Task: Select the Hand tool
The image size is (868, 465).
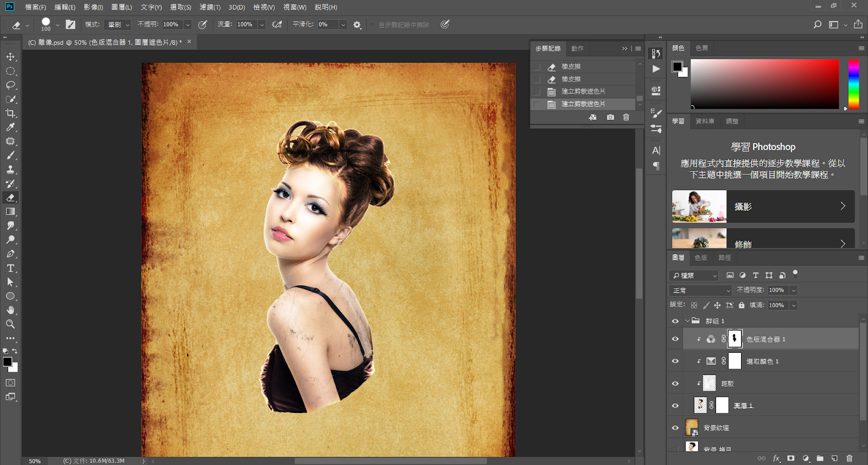Action: pos(10,310)
